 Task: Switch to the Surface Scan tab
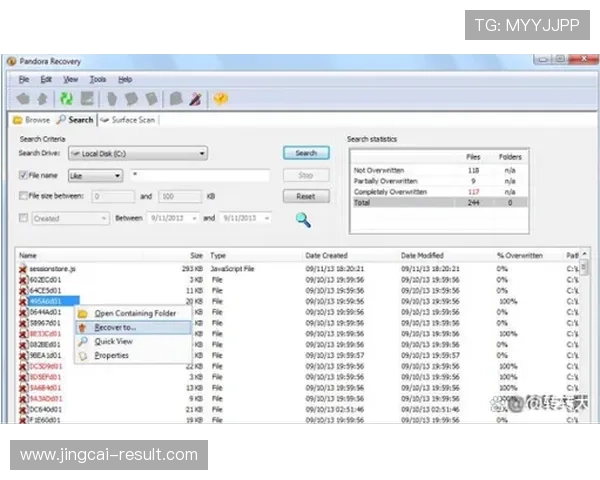tap(128, 120)
